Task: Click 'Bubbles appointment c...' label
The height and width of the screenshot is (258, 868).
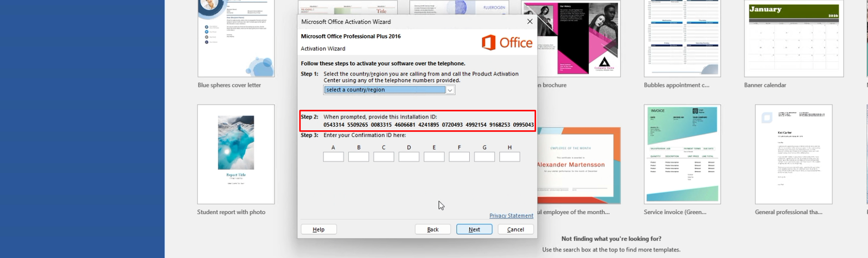Action: (x=676, y=85)
